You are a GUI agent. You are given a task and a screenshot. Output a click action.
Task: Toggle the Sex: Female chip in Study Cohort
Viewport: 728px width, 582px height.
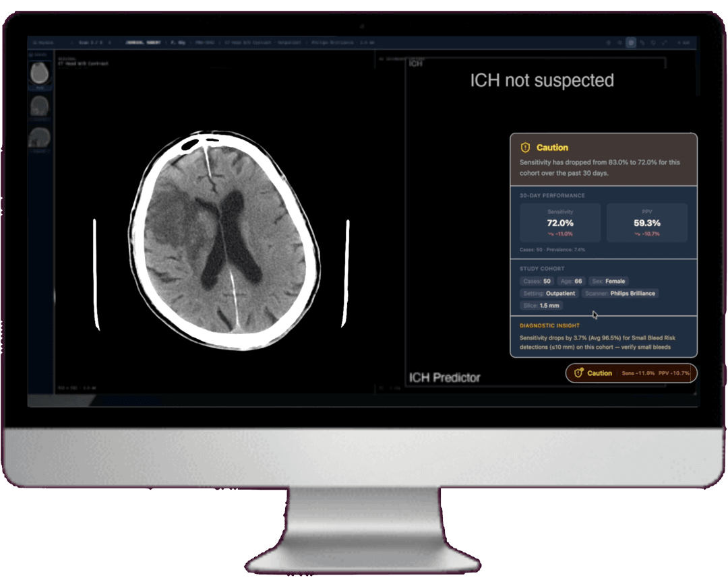click(608, 281)
